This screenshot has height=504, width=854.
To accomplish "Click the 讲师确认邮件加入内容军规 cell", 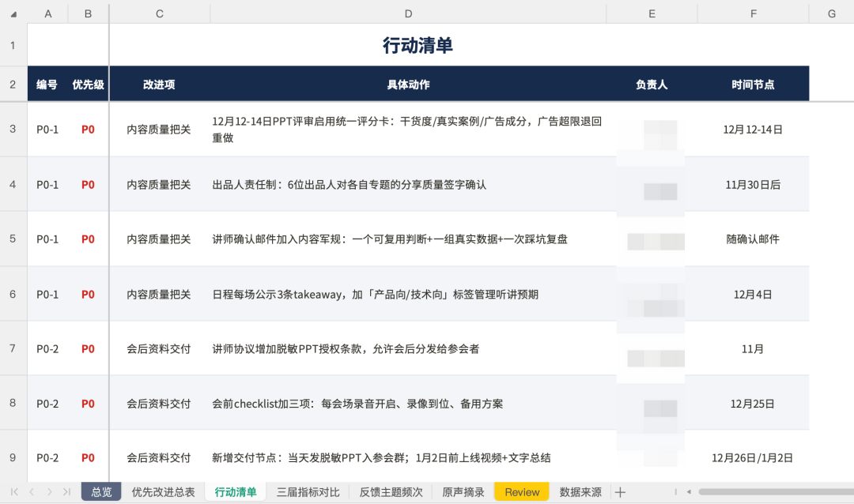I will point(408,239).
